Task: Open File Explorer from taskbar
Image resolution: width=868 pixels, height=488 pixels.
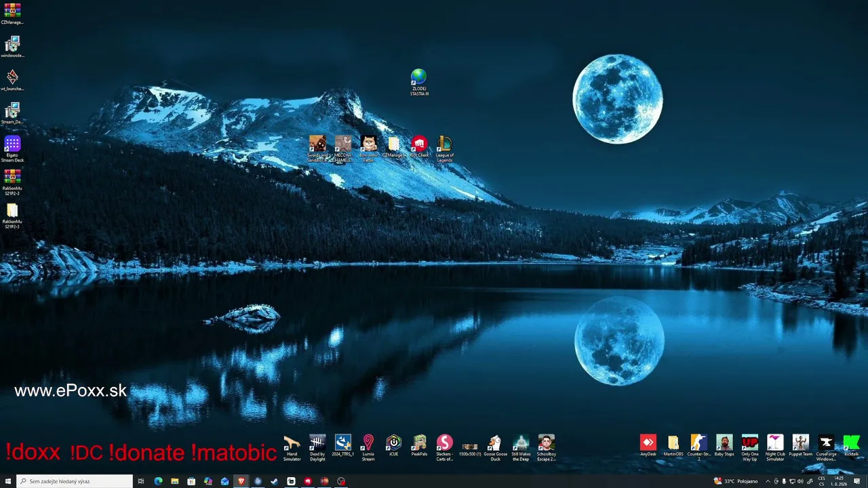Action: click(x=174, y=481)
